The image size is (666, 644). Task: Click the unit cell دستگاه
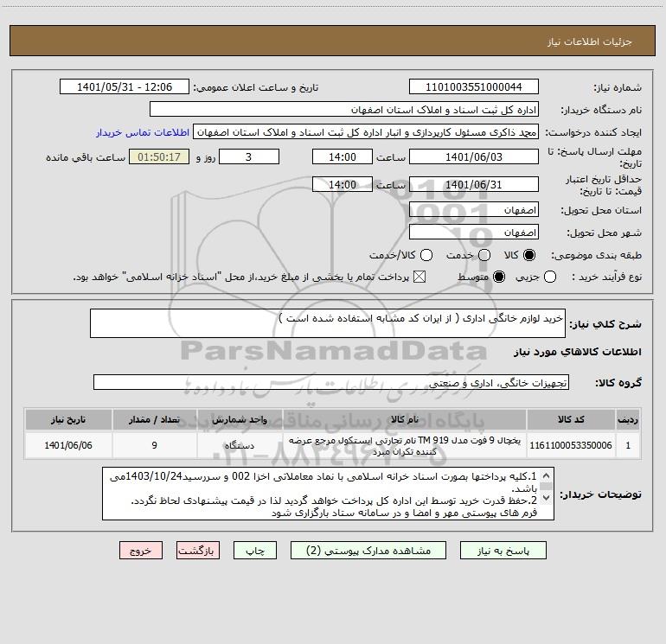click(240, 445)
